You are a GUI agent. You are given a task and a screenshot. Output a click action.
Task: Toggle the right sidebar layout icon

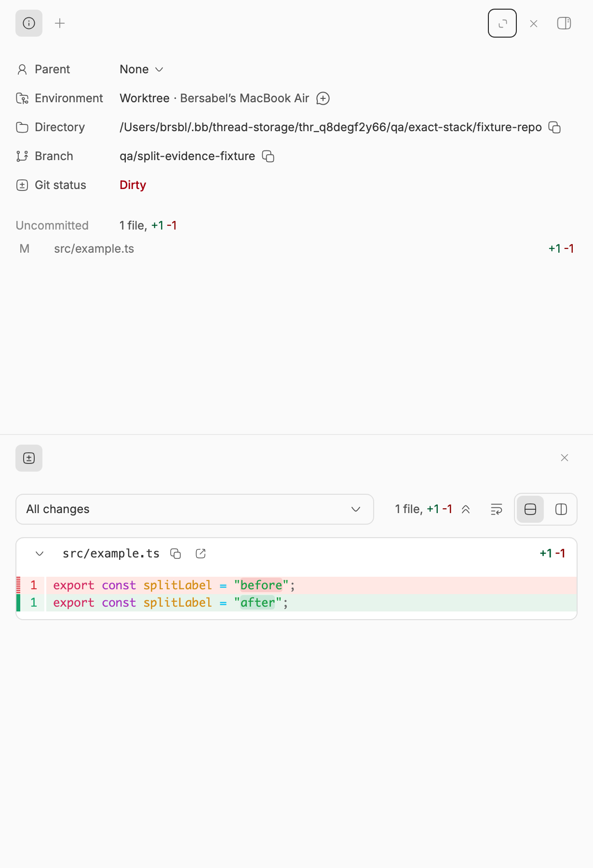click(564, 23)
